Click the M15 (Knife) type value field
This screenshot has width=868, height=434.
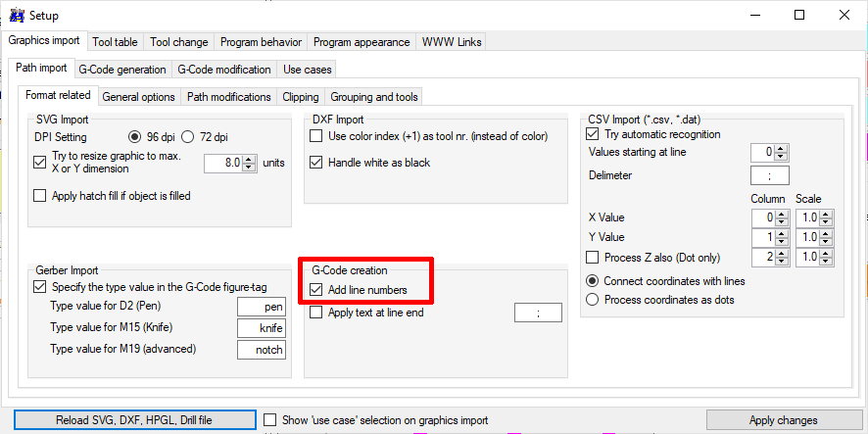click(x=262, y=328)
